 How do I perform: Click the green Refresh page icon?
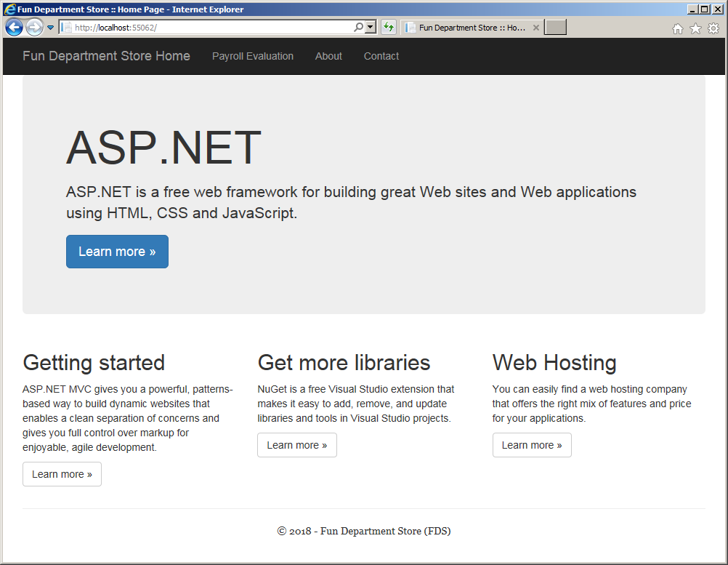tap(389, 28)
